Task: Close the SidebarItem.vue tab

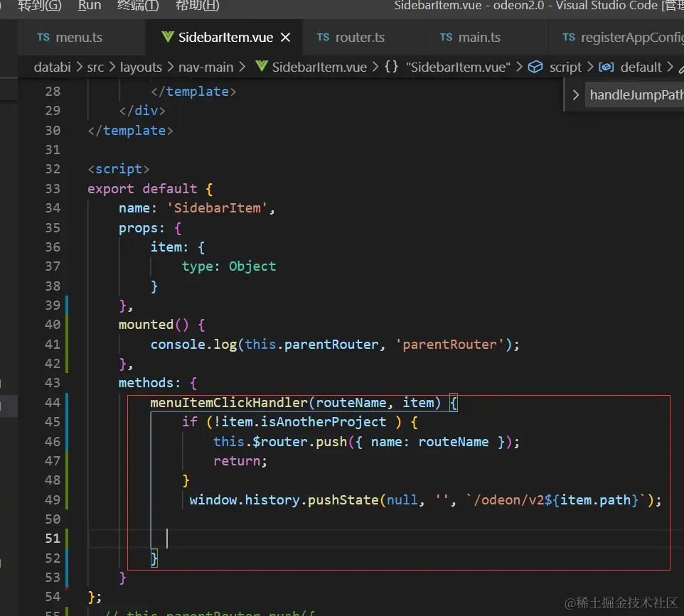Action: [x=285, y=38]
